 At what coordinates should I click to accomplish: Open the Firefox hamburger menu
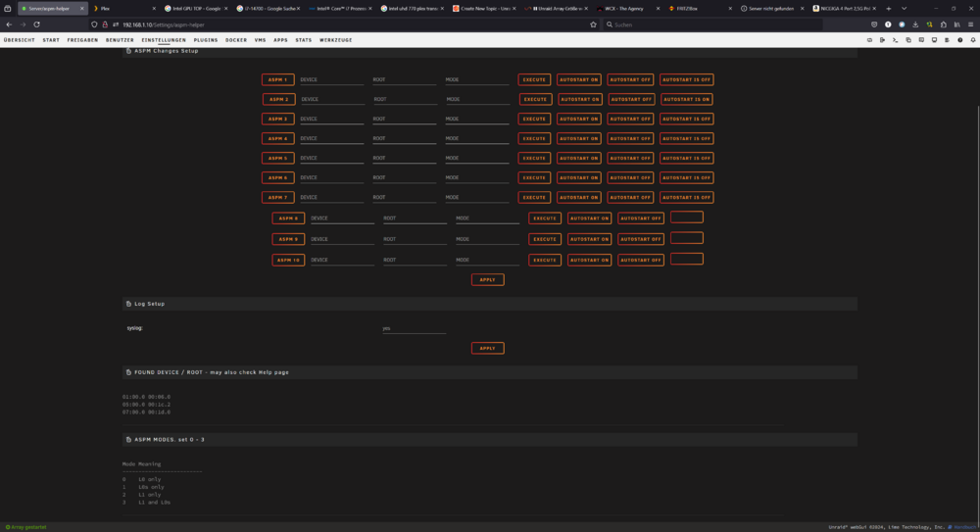pos(970,24)
